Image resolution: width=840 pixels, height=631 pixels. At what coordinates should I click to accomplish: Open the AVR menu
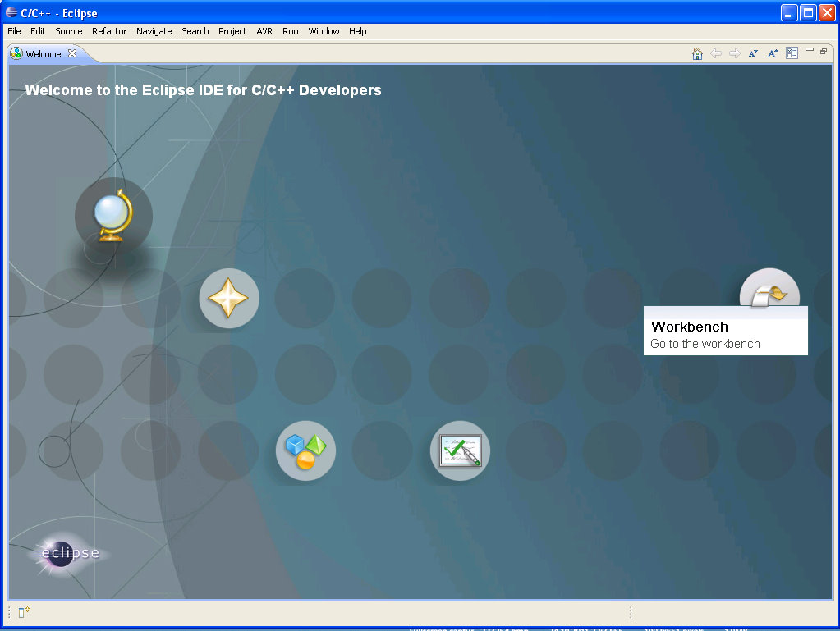pos(264,31)
